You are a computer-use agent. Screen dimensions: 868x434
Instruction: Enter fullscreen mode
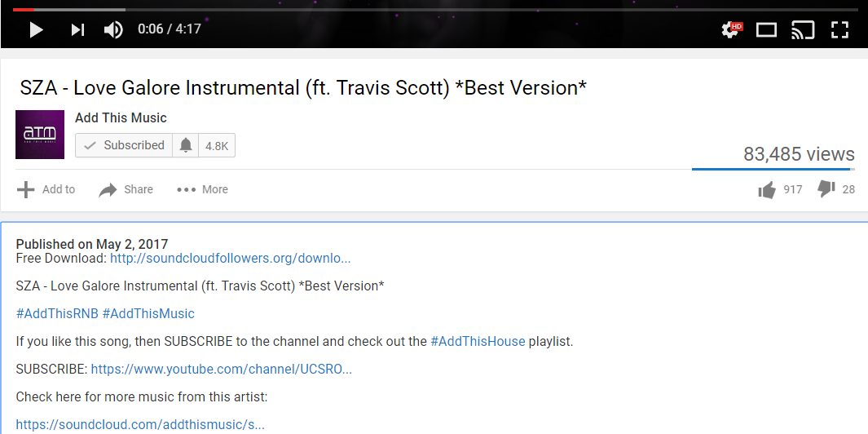pos(839,30)
